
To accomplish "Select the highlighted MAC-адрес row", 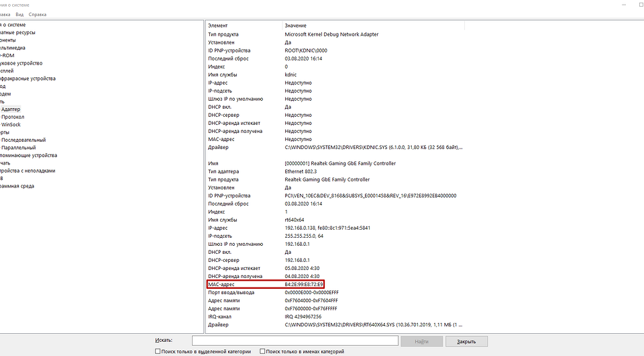I will pyautogui.click(x=266, y=285).
